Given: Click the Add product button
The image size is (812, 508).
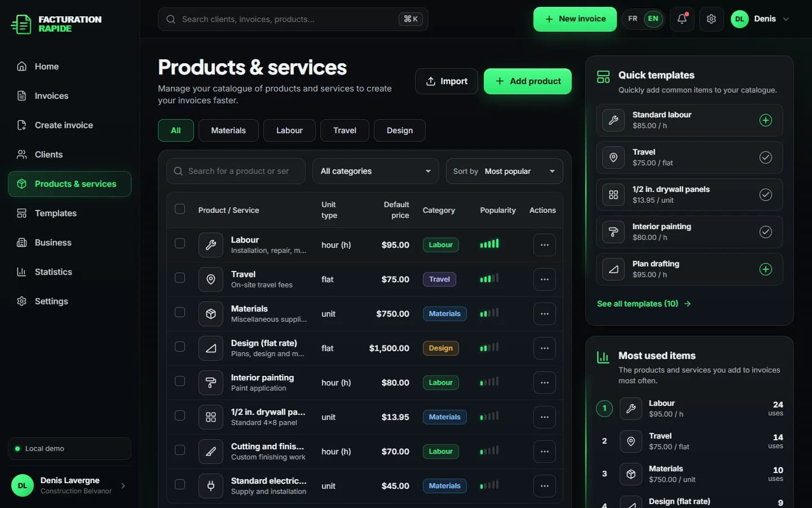Looking at the screenshot, I should pyautogui.click(x=528, y=81).
